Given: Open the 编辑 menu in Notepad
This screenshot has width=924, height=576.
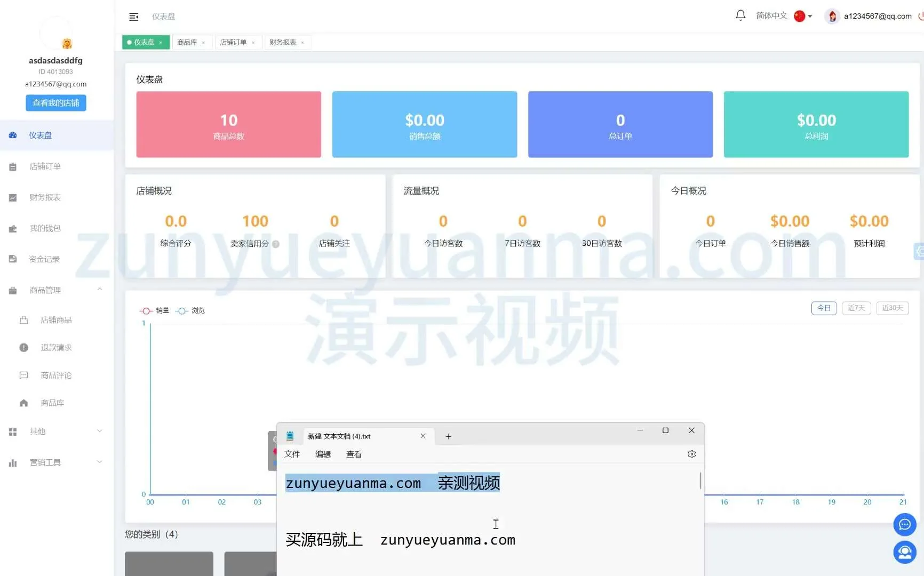Looking at the screenshot, I should point(323,454).
